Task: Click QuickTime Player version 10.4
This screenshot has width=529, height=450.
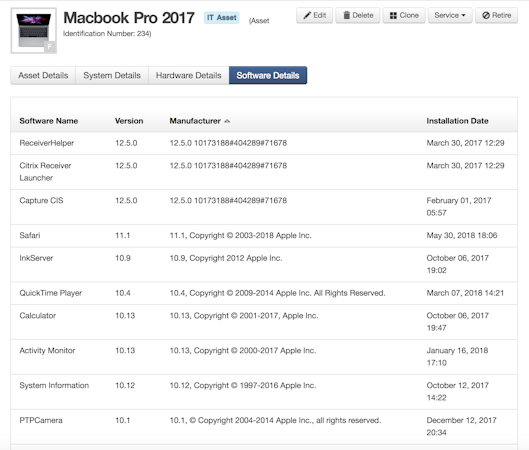Action: (x=123, y=293)
